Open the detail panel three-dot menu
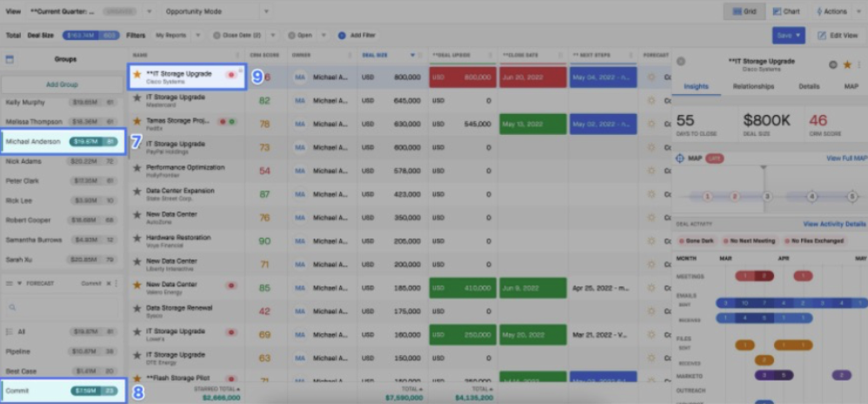This screenshot has height=404, width=868. pyautogui.click(x=859, y=64)
